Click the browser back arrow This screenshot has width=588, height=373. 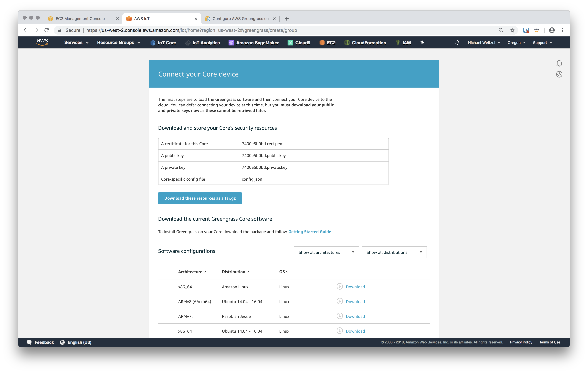pyautogui.click(x=26, y=30)
